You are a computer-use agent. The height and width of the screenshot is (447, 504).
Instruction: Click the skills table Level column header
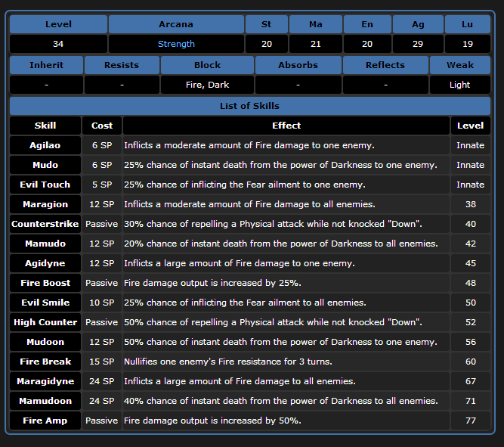coord(471,126)
